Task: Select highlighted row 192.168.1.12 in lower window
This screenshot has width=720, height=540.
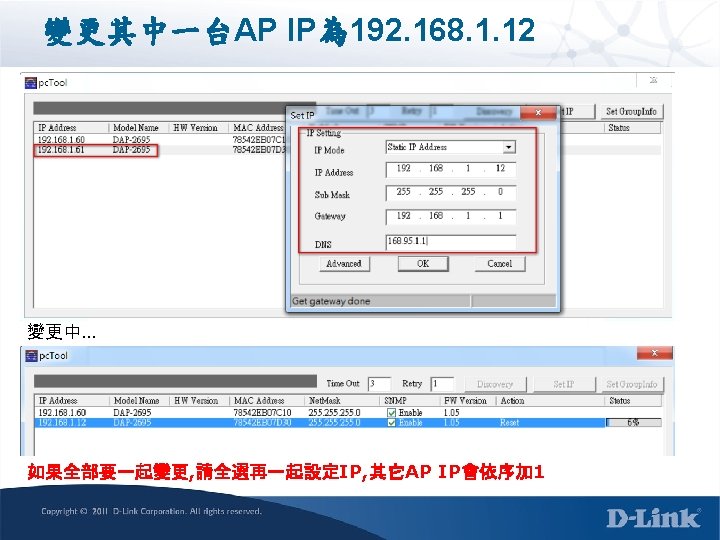Action: click(x=348, y=422)
